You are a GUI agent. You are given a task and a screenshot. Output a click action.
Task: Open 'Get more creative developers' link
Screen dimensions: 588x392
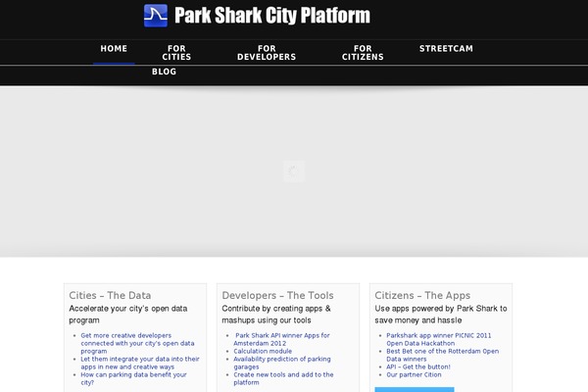point(137,343)
